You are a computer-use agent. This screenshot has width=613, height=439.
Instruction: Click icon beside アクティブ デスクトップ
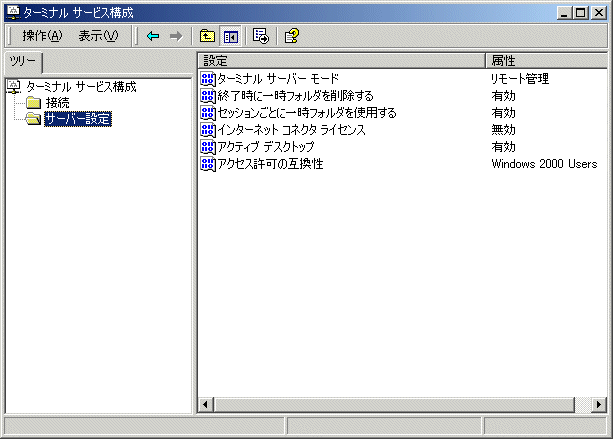(x=208, y=147)
